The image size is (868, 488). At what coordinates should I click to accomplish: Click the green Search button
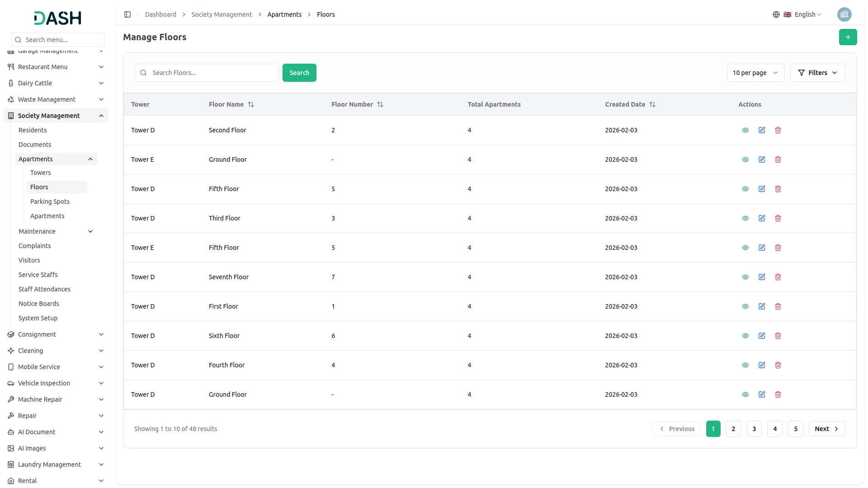pyautogui.click(x=299, y=73)
